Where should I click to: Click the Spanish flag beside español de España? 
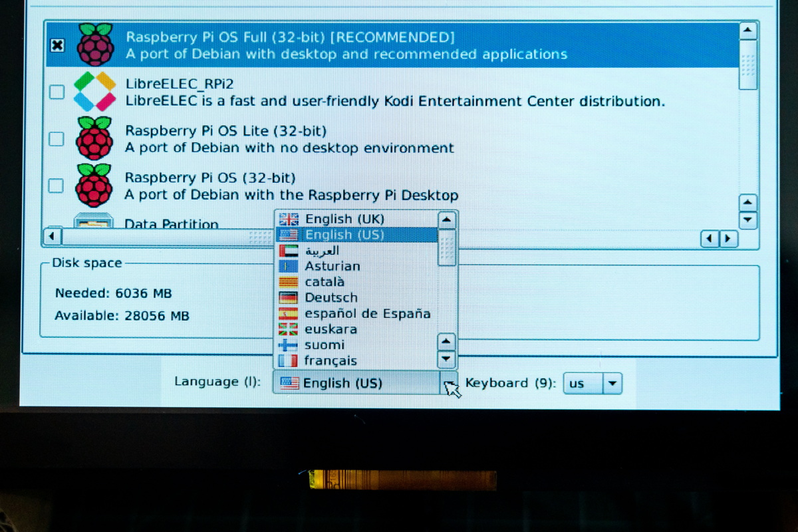click(x=288, y=313)
